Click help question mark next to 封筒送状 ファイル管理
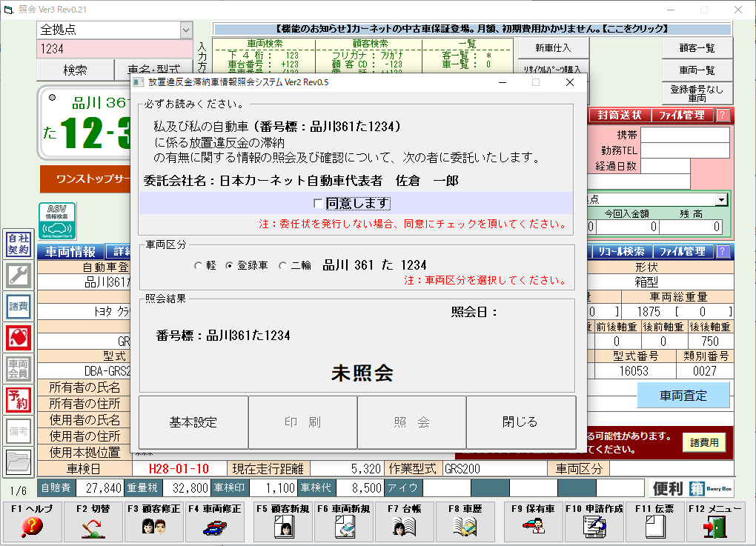Image resolution: width=756 pixels, height=546 pixels. [722, 115]
